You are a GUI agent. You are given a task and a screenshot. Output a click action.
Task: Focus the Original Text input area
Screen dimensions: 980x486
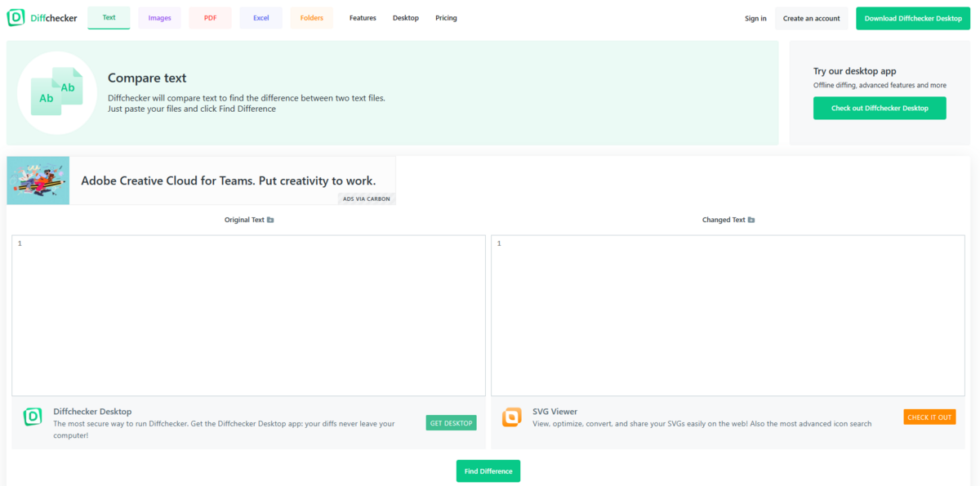click(x=248, y=315)
